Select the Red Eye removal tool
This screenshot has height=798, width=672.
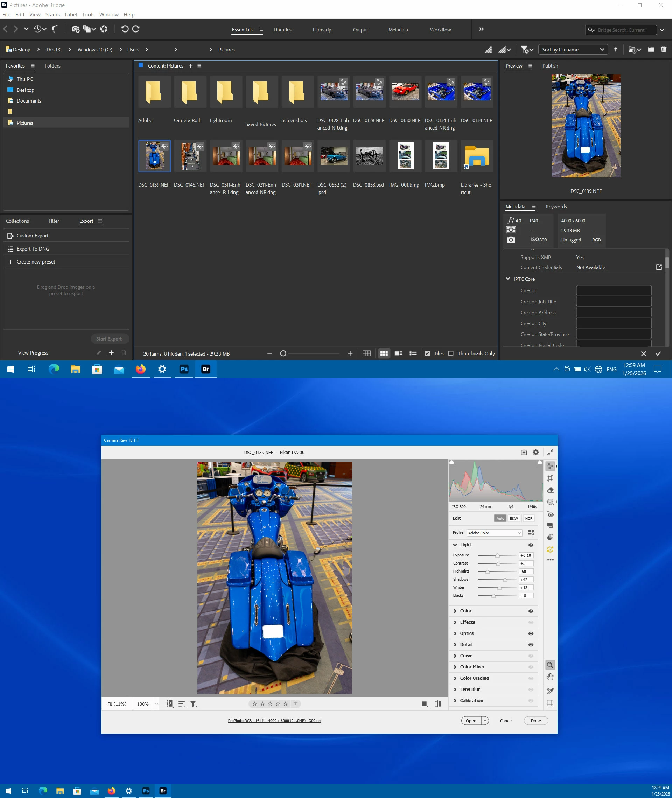point(550,514)
